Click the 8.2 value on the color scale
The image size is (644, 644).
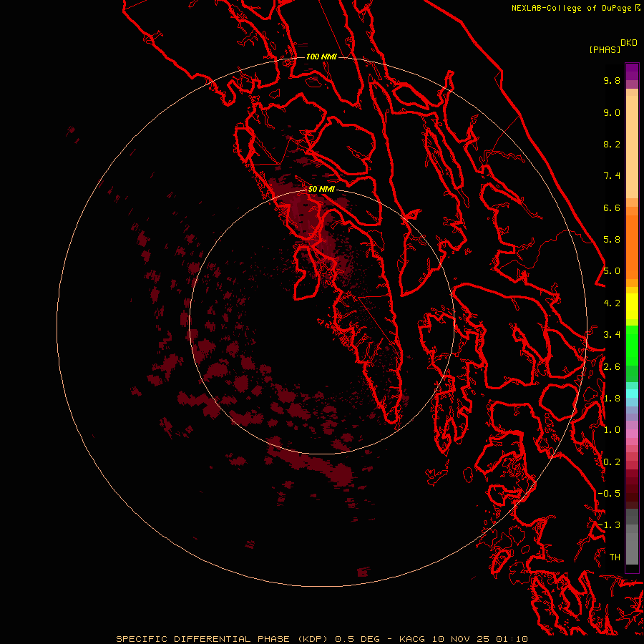tap(612, 144)
